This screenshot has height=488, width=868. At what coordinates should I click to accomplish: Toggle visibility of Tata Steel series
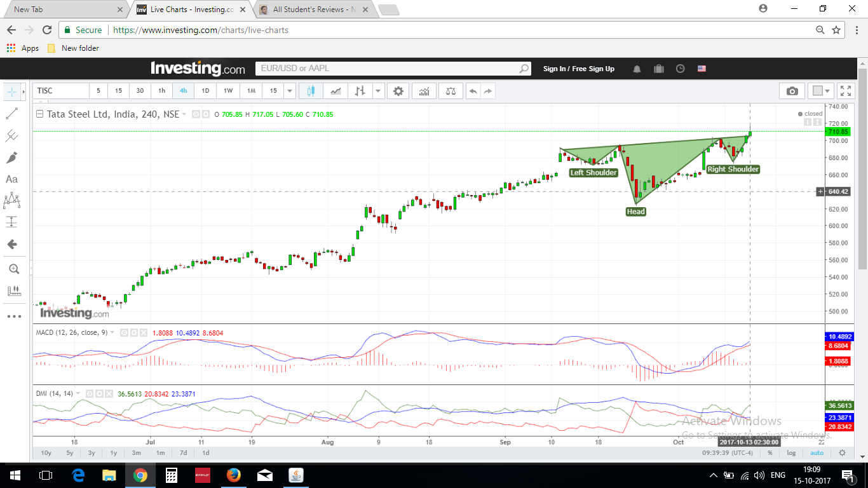point(196,114)
